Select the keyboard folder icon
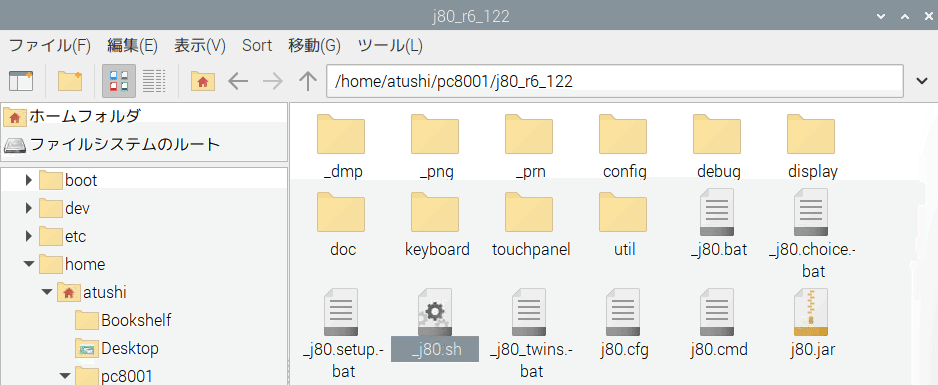 click(435, 212)
